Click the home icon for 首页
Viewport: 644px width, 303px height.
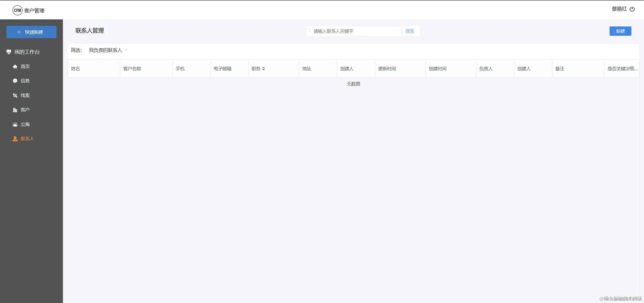click(15, 67)
